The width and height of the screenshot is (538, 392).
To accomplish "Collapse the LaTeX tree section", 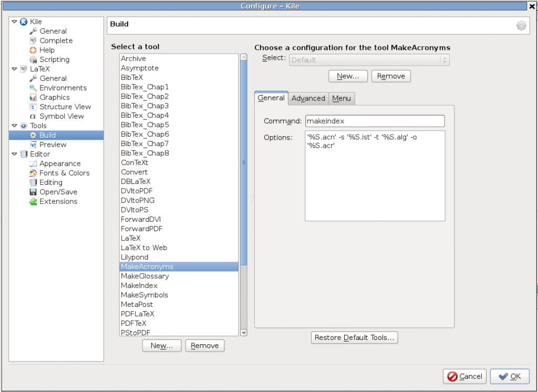I will pyautogui.click(x=14, y=69).
